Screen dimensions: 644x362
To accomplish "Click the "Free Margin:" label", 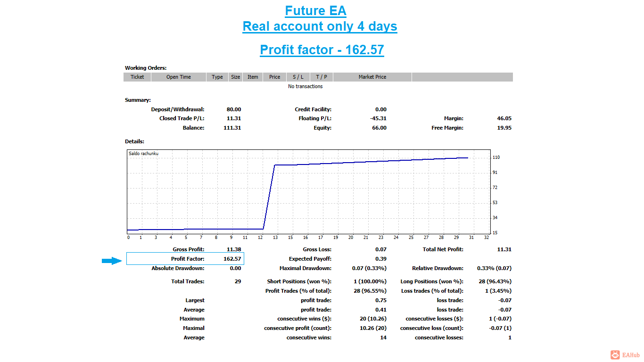I will pyautogui.click(x=447, y=128).
